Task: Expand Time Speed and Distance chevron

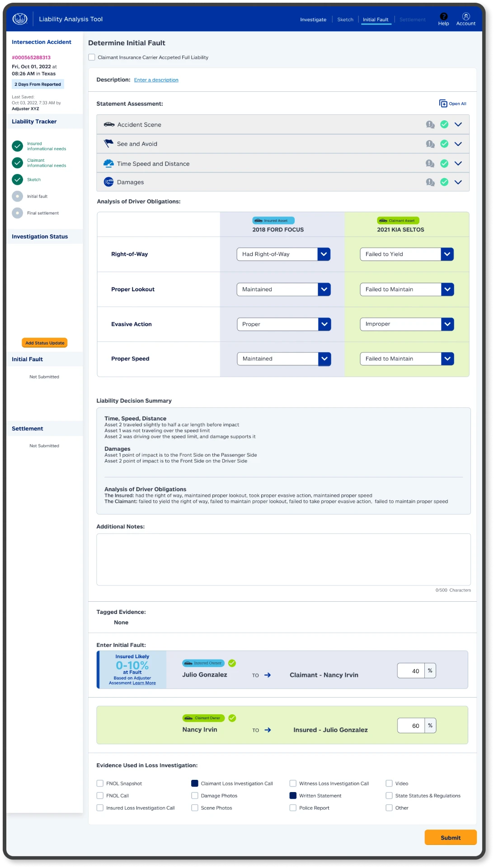Action: pyautogui.click(x=458, y=163)
